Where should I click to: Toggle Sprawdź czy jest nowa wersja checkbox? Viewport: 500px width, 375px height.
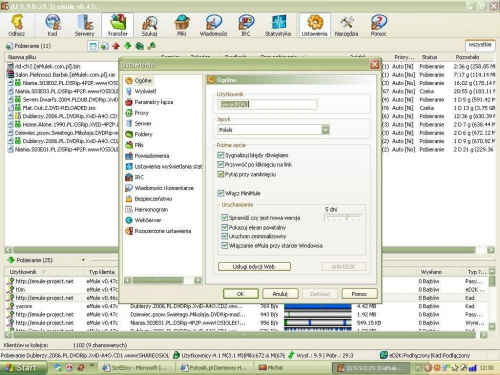coord(225,218)
